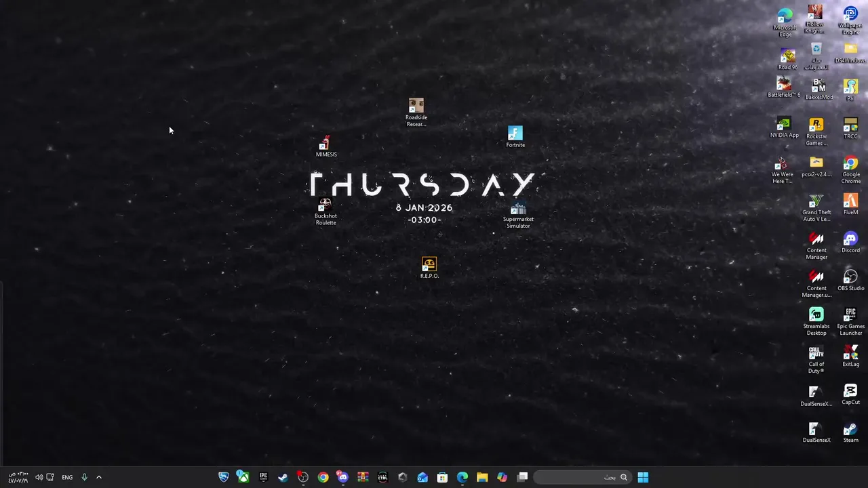Viewport: 868px width, 488px height.
Task: Open File Explorer from the taskbar
Action: pos(482,477)
